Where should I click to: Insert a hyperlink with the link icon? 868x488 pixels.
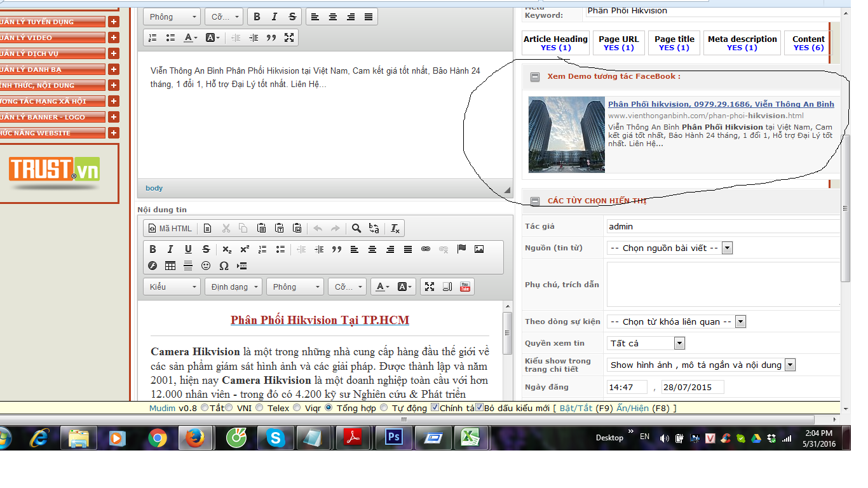pos(426,249)
